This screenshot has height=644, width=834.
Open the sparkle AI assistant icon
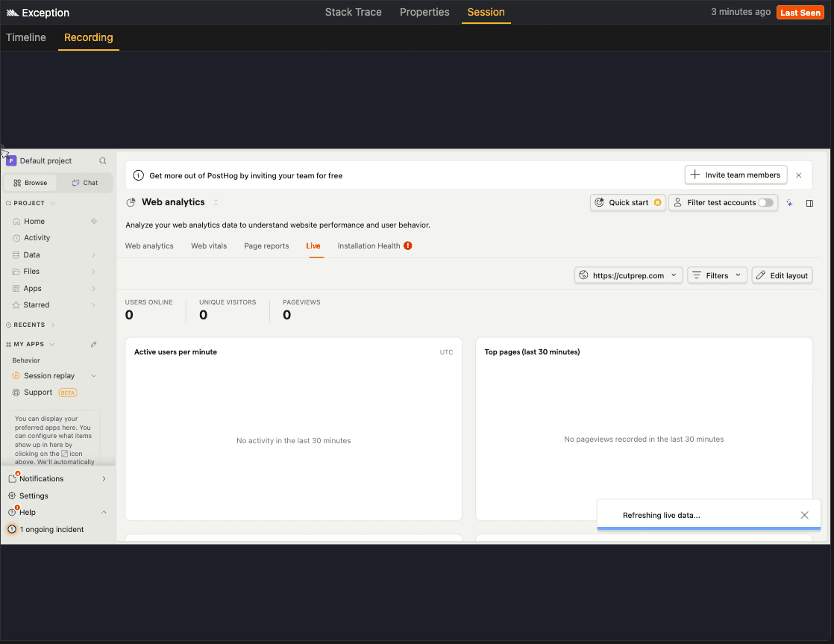click(x=789, y=203)
